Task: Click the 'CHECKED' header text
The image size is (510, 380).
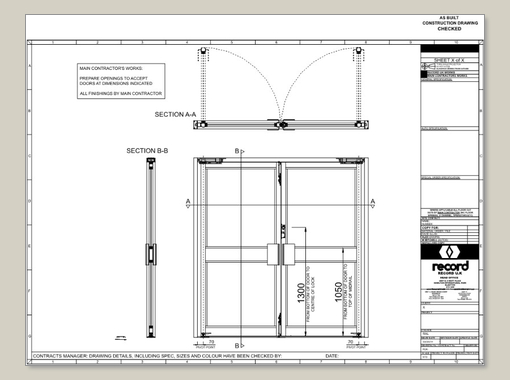Action: click(449, 29)
